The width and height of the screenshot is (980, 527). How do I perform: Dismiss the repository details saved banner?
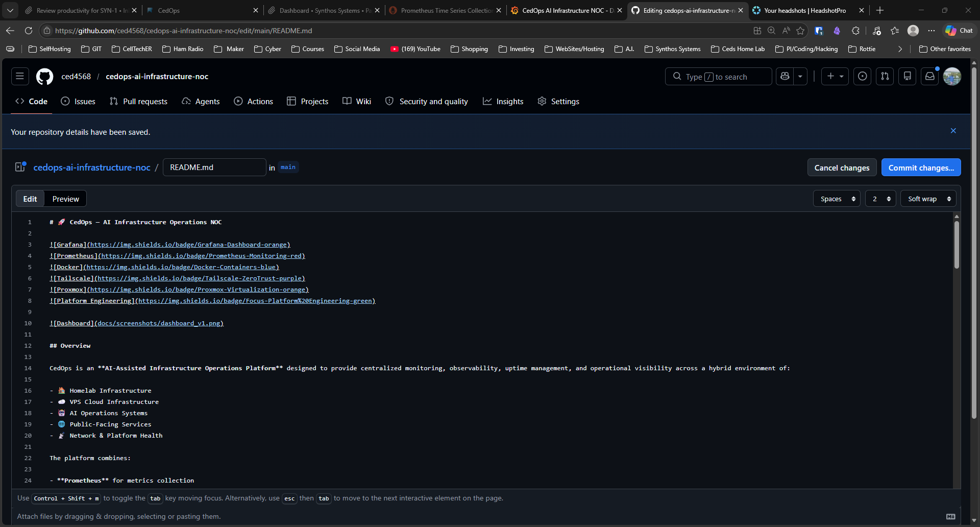tap(953, 131)
